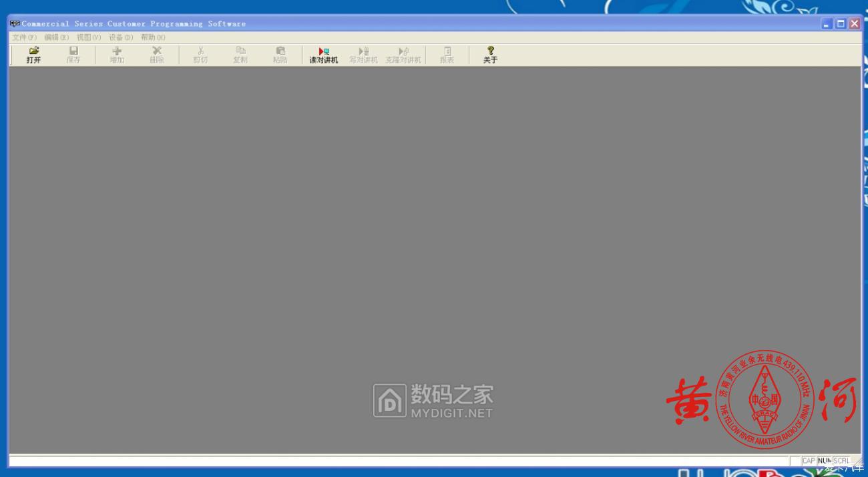868x477 pixels.
Task: Show program info via the 关于 button
Action: pos(491,55)
